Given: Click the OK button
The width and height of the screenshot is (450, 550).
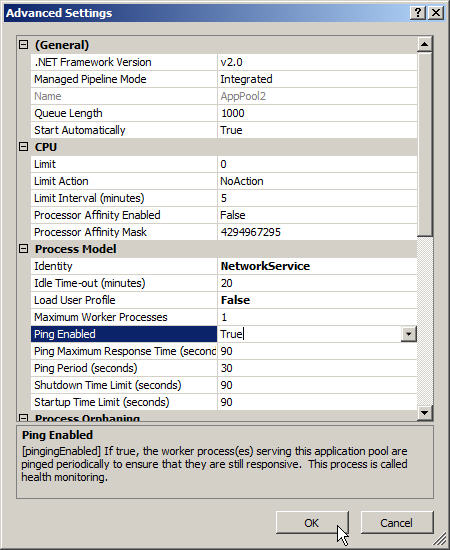Looking at the screenshot, I should tap(312, 523).
